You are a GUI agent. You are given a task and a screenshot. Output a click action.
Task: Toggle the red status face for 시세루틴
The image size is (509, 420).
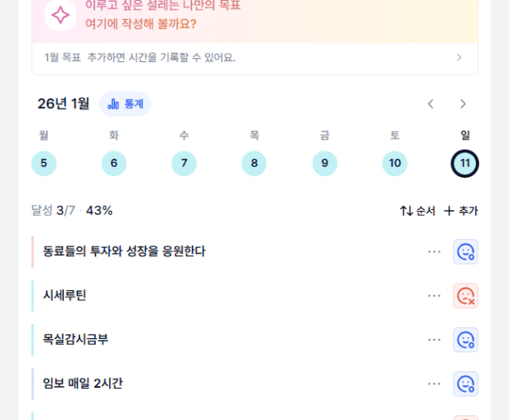point(465,295)
